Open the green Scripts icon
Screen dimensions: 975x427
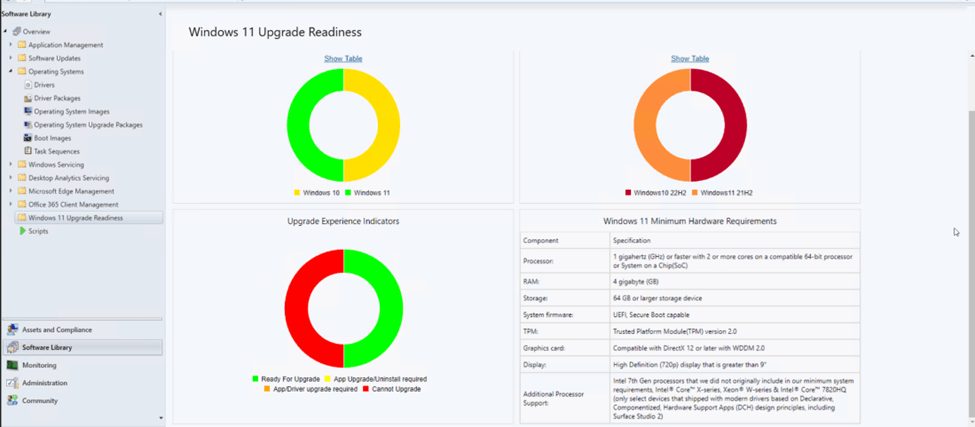[x=22, y=231]
